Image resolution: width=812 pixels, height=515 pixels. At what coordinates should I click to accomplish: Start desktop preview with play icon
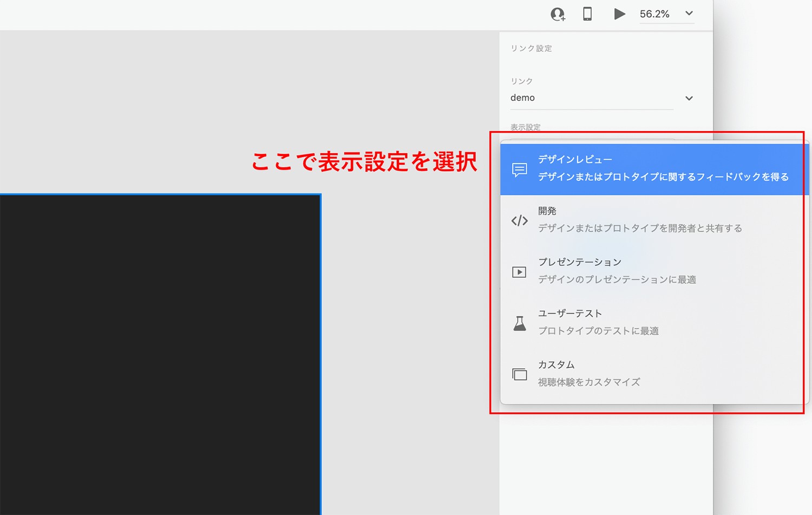pyautogui.click(x=619, y=14)
